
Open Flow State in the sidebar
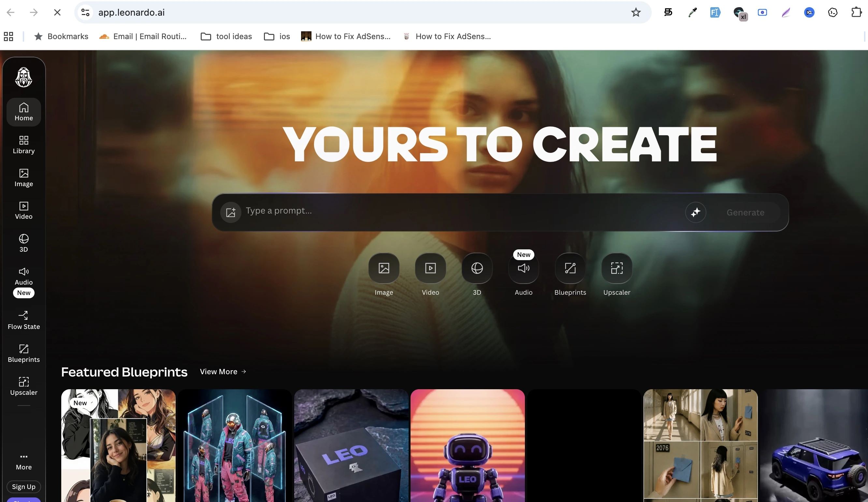24,320
